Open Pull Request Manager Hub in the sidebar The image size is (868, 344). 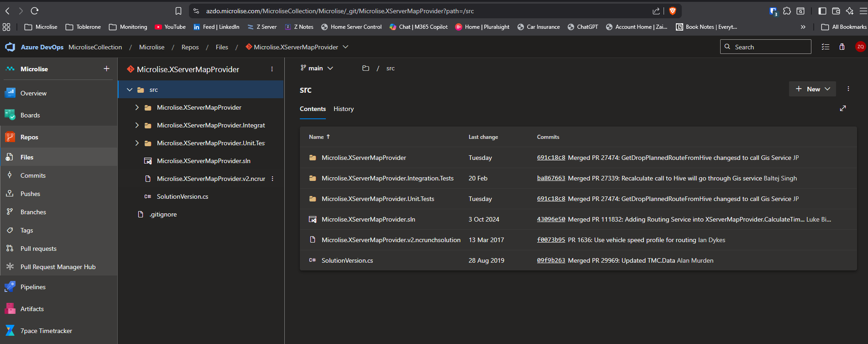point(58,267)
